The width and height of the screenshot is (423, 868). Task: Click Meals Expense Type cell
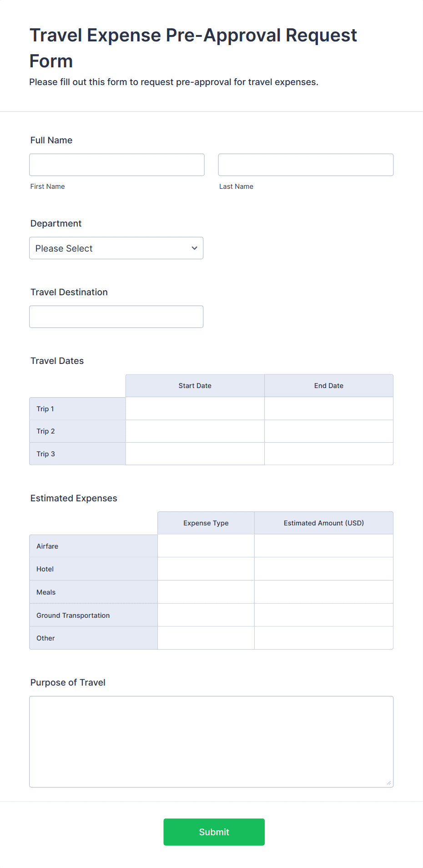click(x=206, y=592)
